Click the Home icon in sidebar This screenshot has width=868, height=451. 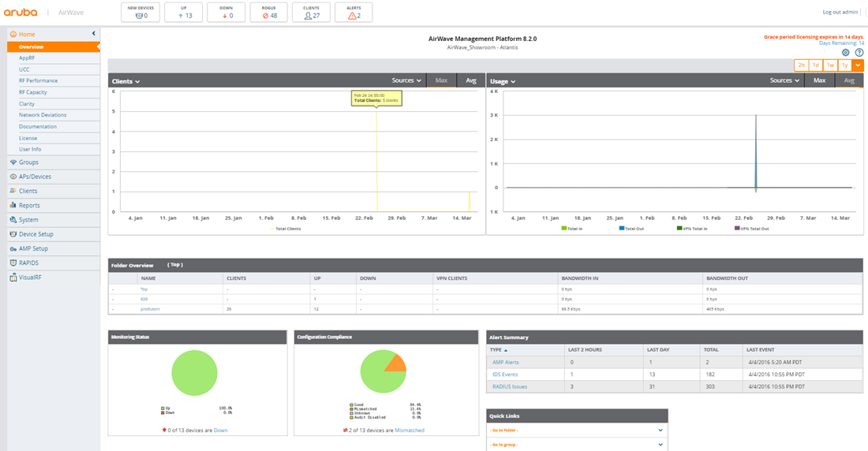click(x=13, y=35)
